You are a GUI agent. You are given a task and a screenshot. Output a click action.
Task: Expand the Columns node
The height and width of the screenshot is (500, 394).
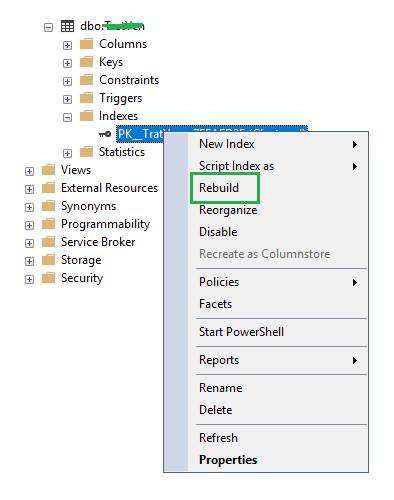pyautogui.click(x=67, y=45)
